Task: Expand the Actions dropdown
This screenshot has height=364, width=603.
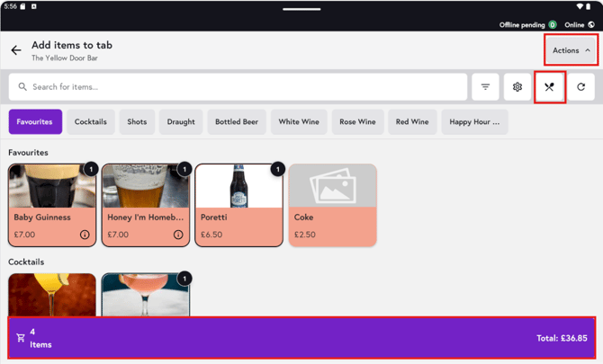Action: tap(571, 50)
